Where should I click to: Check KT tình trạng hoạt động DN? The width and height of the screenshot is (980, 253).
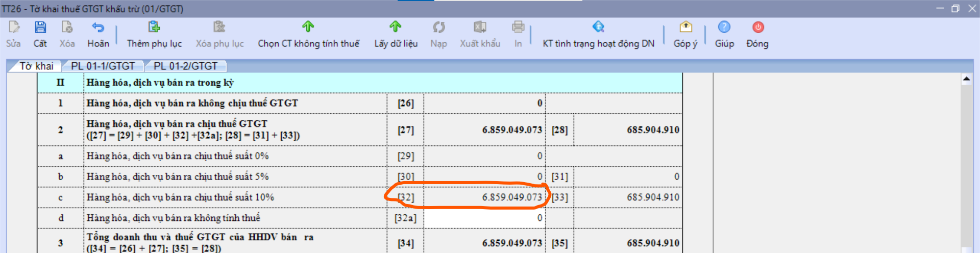[598, 28]
